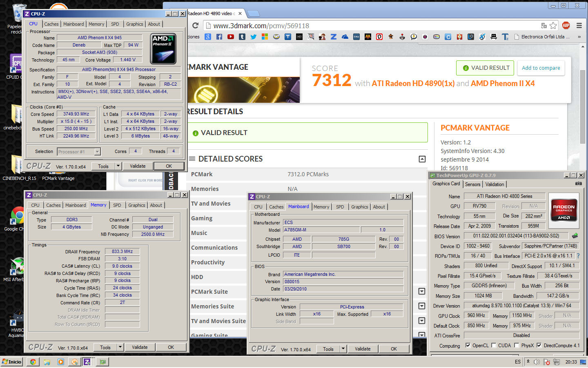Switch to Caches tab in CPU-Z CPU window
This screenshot has height=368, width=588.
[x=51, y=24]
